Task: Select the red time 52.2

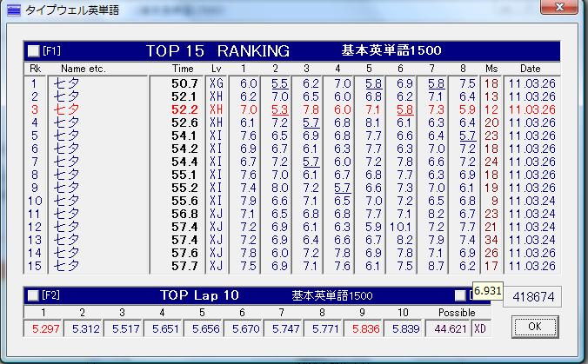Action: point(184,109)
